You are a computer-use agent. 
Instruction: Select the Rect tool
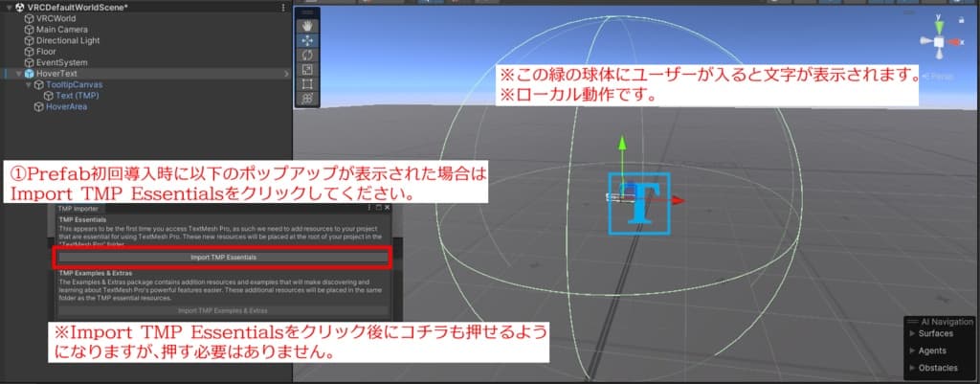pos(307,84)
